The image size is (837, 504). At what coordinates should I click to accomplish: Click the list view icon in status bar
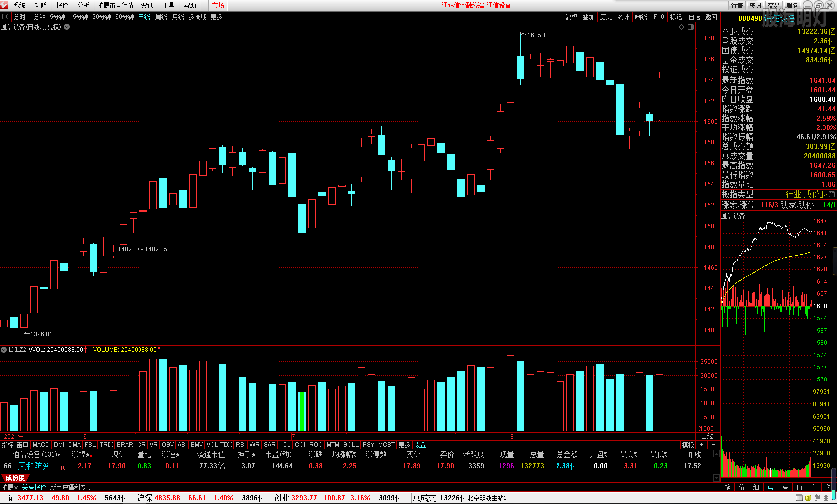(799, 498)
